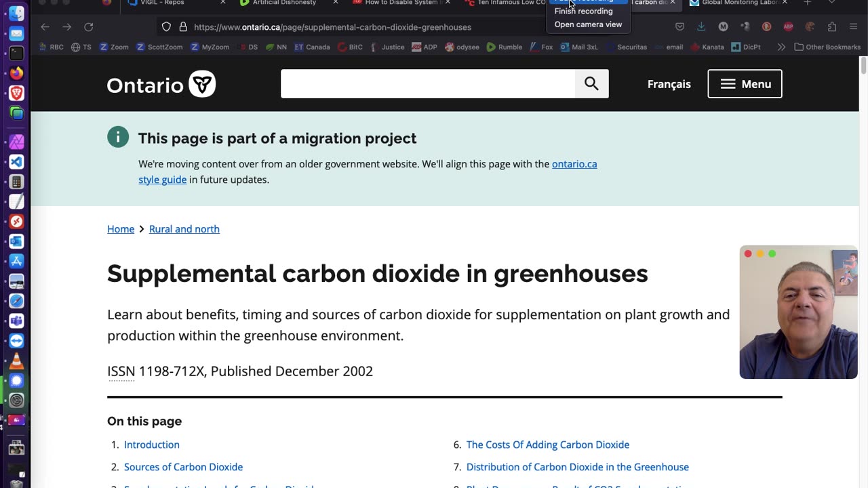Open the Mail app in the dock
The image size is (868, 488).
click(x=16, y=33)
